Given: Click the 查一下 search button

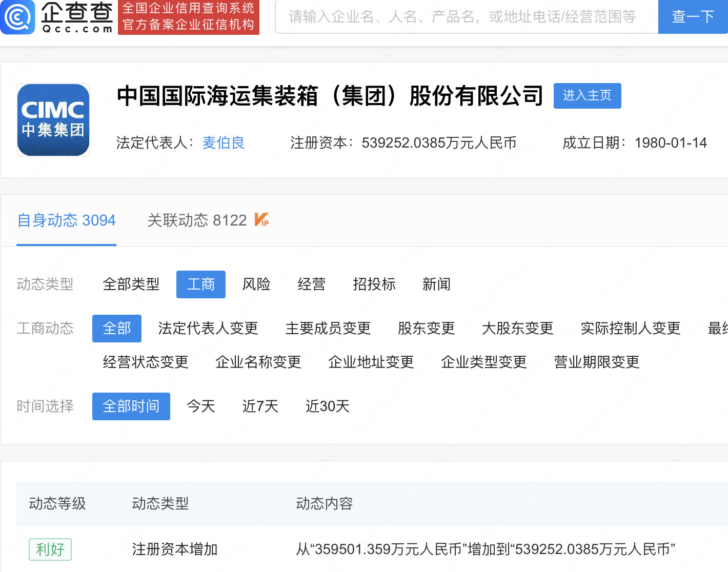Looking at the screenshot, I should tap(693, 17).
